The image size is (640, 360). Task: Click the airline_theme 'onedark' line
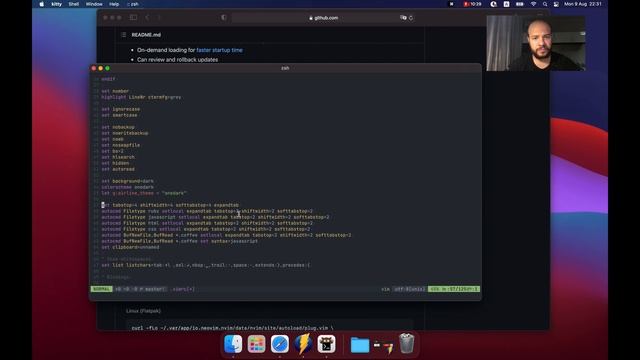point(144,193)
